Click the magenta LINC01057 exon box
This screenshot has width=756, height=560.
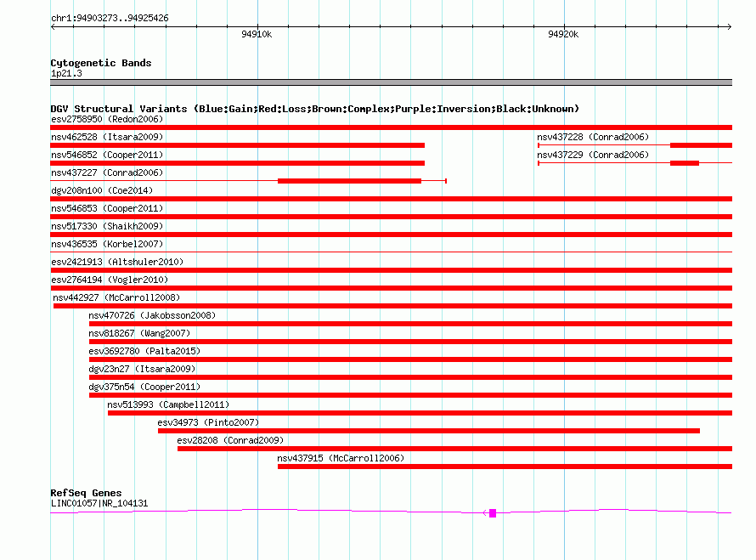493,513
